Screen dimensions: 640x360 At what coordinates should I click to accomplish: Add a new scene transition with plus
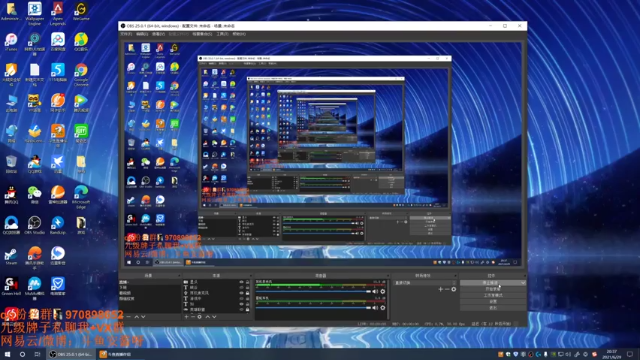440,289
